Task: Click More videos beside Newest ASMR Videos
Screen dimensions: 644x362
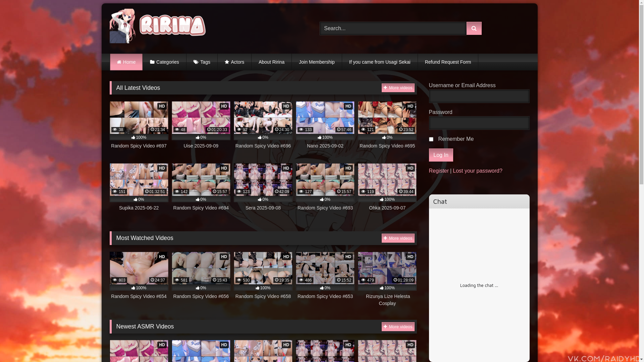Action: click(x=398, y=327)
